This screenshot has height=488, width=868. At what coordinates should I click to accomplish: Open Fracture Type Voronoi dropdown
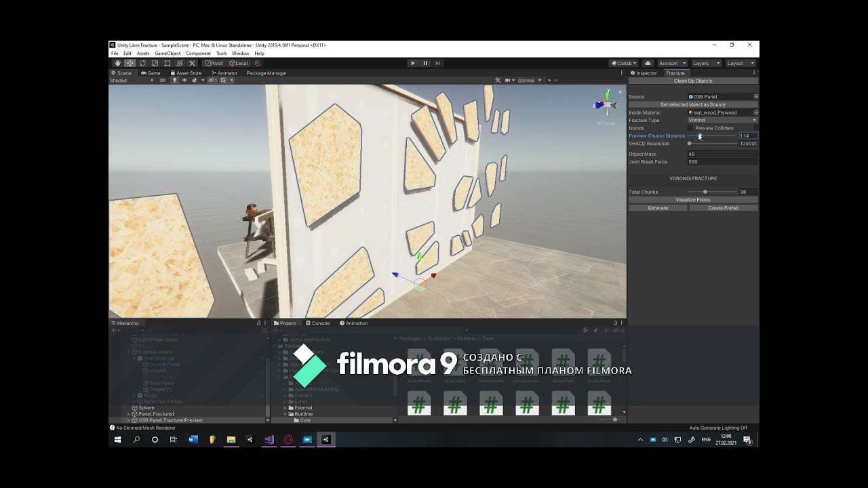(722, 120)
